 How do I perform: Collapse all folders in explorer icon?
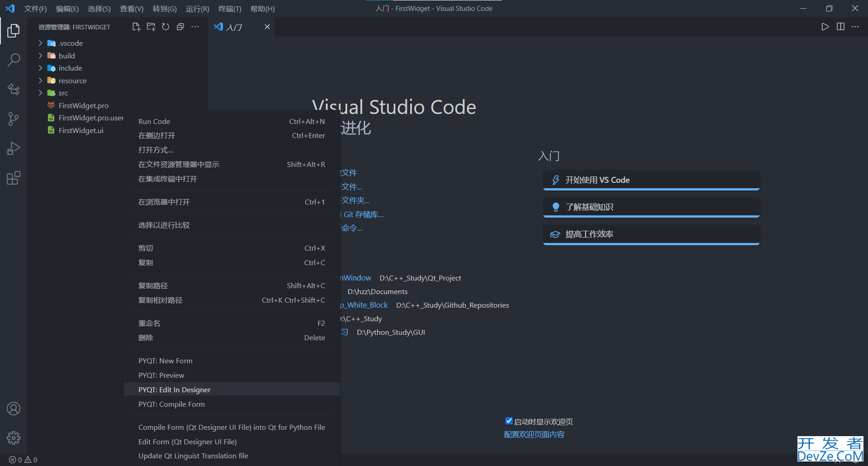(x=180, y=27)
